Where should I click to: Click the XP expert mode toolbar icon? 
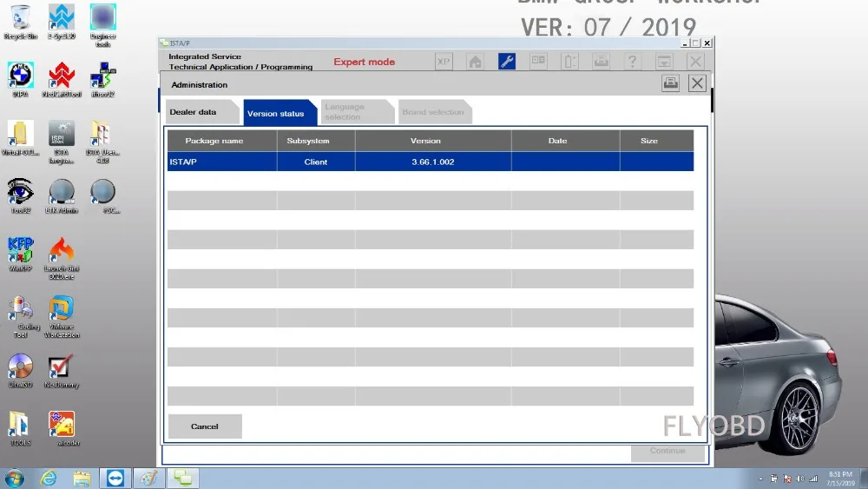pos(444,62)
